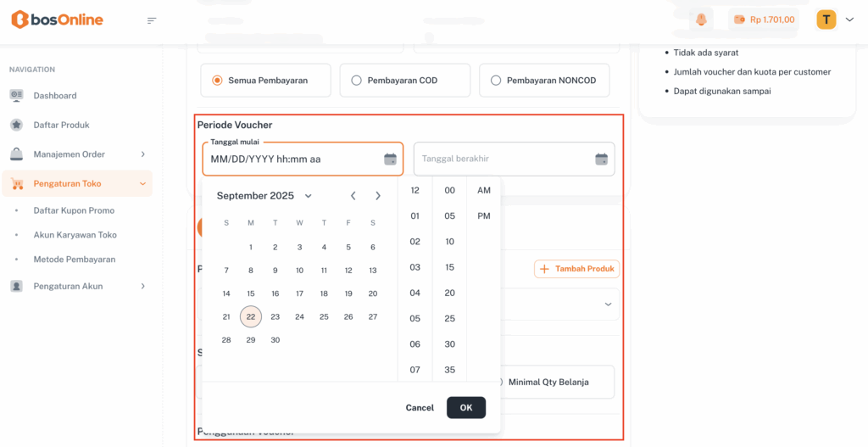Open Dashboard from navigation
The width and height of the screenshot is (868, 447).
tap(55, 96)
